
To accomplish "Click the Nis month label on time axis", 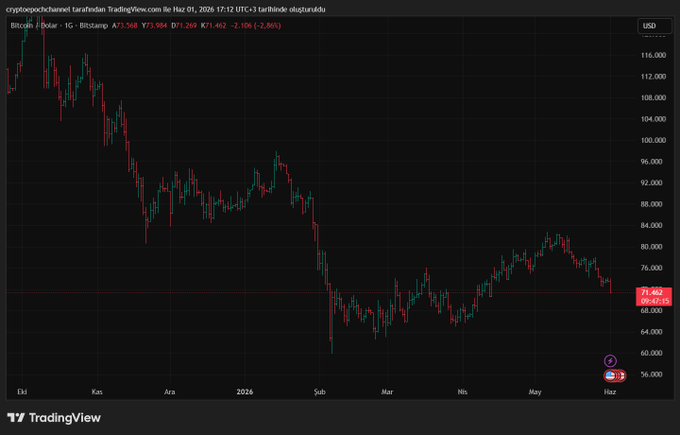I will pyautogui.click(x=462, y=392).
